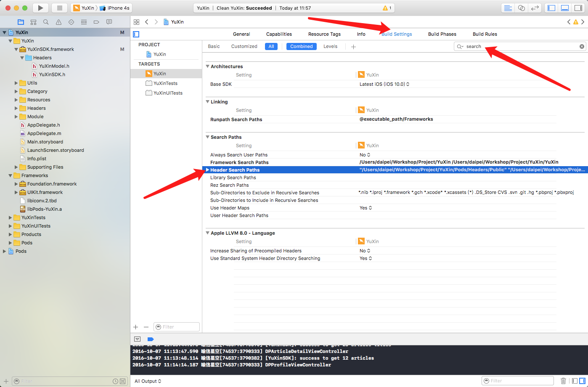Select the Combined view button
Screen dimensions: 588x387
302,46
